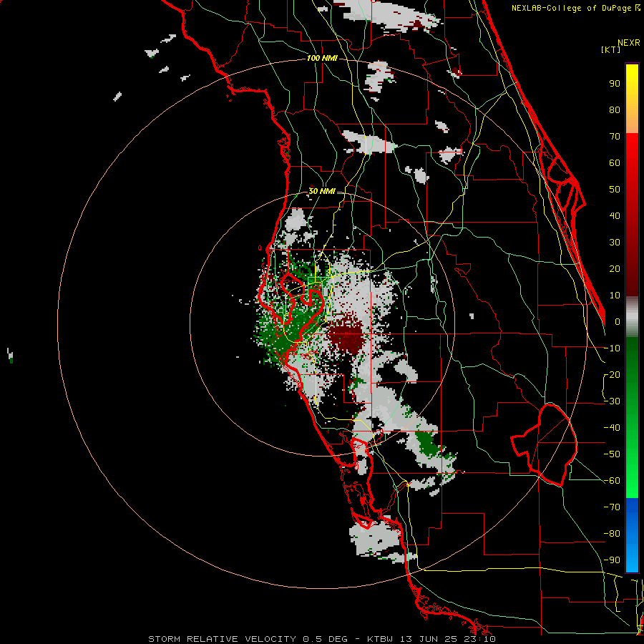The image size is (644, 644).
Task: Click the -10 value on the velocity scale
Action: [x=612, y=348]
